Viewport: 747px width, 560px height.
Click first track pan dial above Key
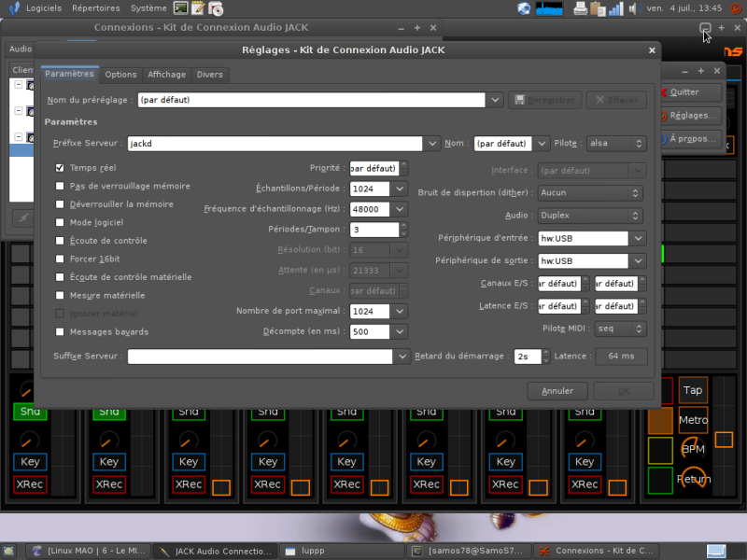point(30,440)
